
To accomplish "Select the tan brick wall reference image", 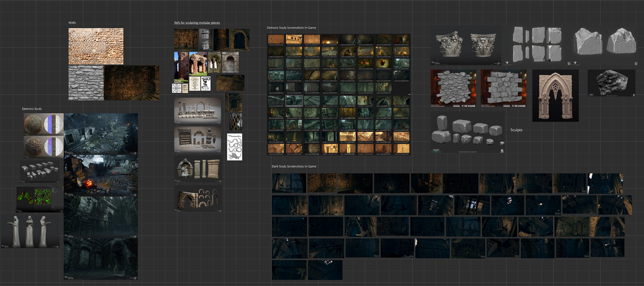I will [x=96, y=46].
